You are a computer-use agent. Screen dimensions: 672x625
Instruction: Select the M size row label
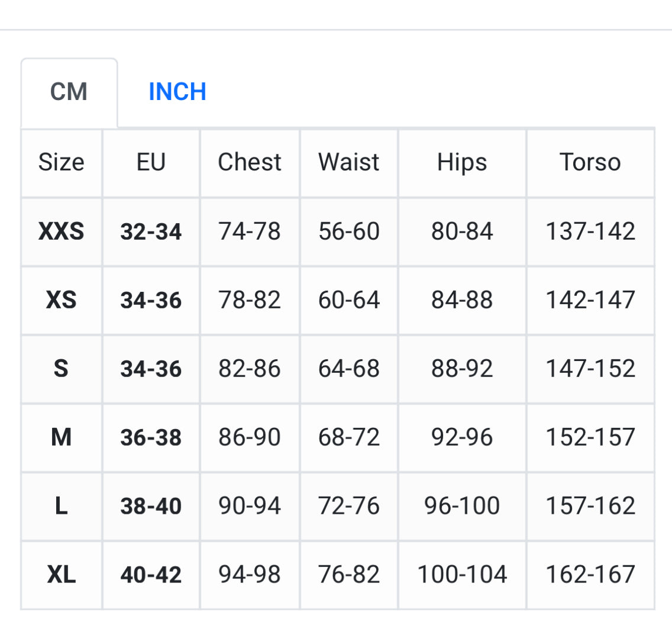[x=62, y=437]
